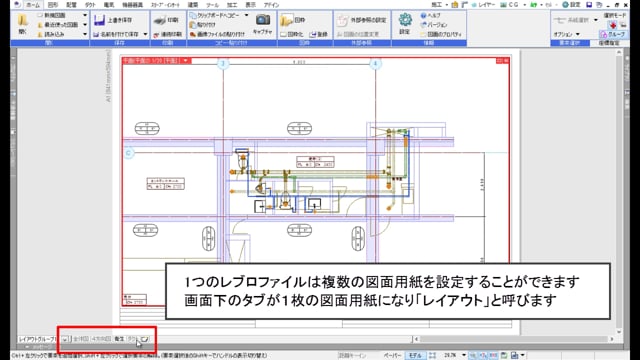Screen dimensions: 640x360
Task: Open the ホーム ribbon tab
Action: click(33, 5)
